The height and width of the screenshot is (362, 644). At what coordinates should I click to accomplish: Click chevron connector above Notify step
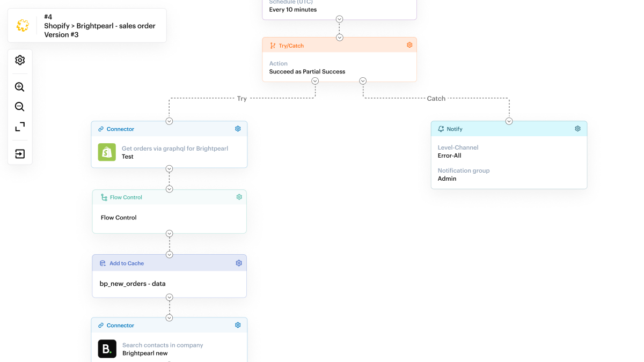[509, 121]
